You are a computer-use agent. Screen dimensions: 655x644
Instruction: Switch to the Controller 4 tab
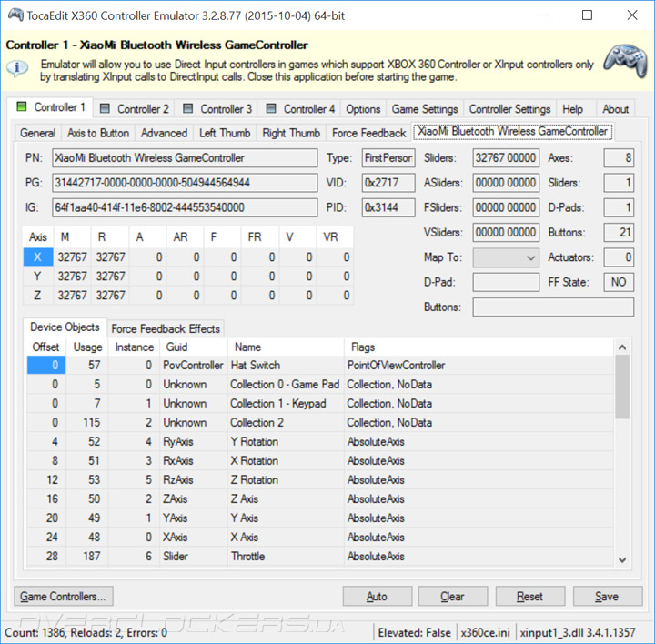[x=299, y=109]
